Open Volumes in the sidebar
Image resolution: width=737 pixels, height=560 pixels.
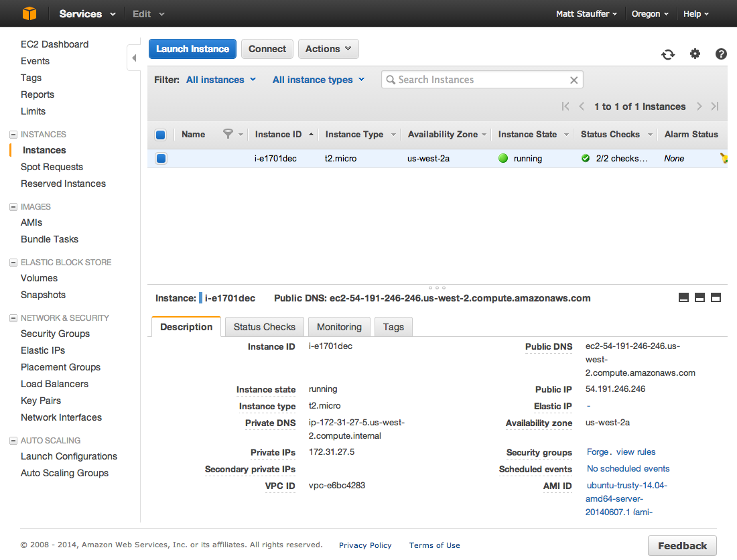click(39, 278)
